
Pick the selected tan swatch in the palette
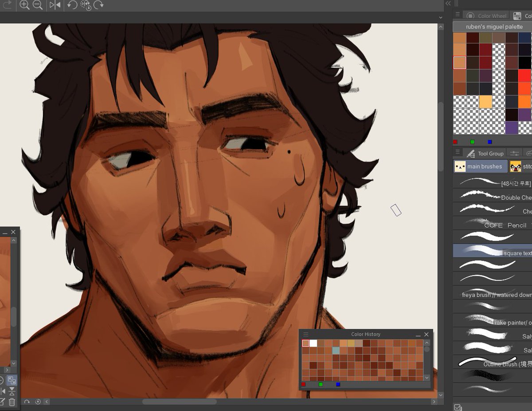click(x=460, y=63)
